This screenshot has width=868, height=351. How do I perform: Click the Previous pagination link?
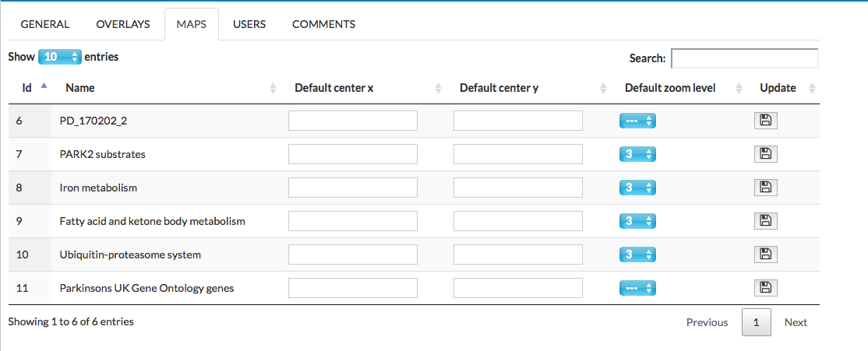(x=707, y=322)
